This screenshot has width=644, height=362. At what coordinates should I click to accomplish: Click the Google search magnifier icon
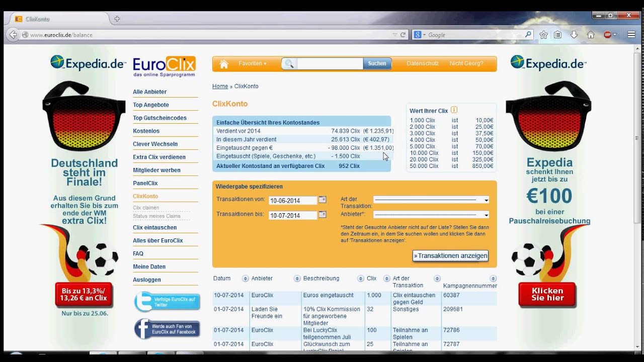[528, 35]
